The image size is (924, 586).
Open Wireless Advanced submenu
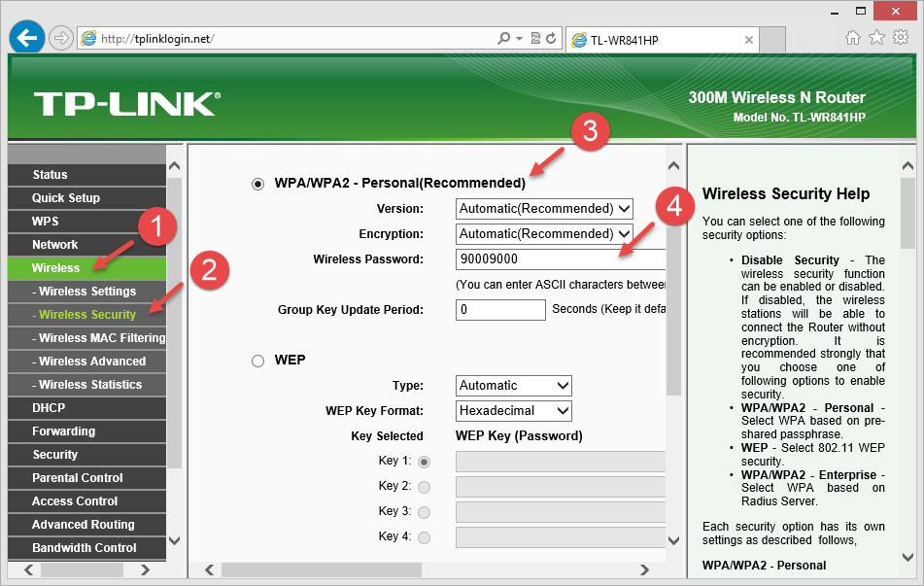87,361
